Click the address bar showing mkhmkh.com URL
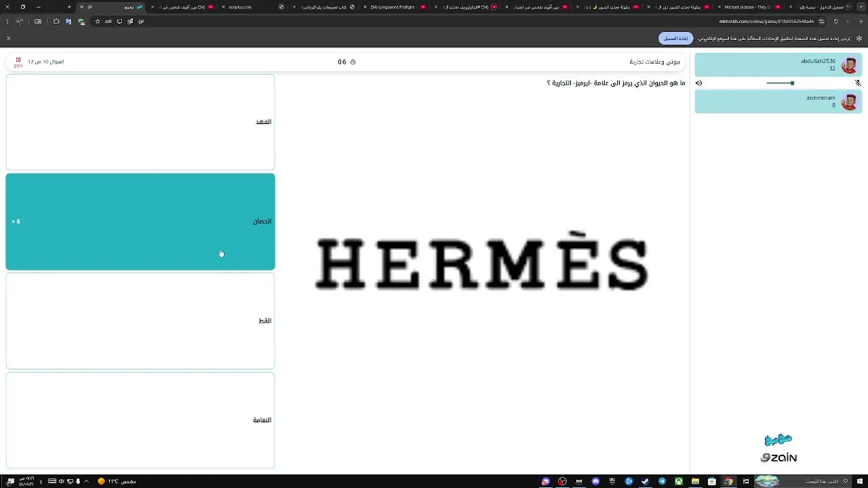Image resolution: width=868 pixels, height=488 pixels. [766, 21]
